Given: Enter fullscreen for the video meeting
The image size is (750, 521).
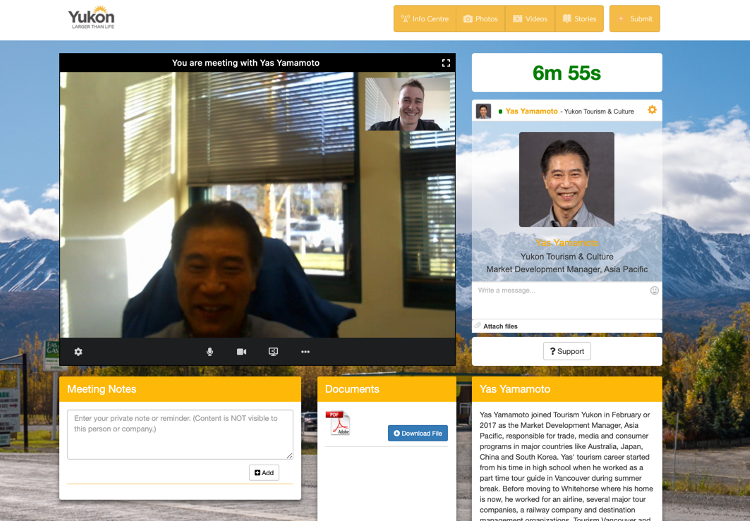Looking at the screenshot, I should (x=446, y=63).
